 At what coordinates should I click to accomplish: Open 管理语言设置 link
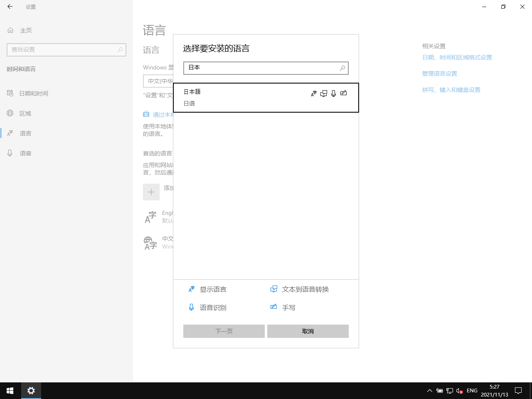coord(439,74)
